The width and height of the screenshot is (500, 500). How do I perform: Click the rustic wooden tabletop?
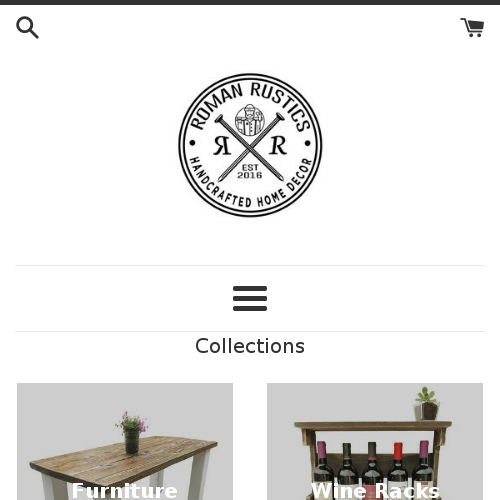[123, 459]
